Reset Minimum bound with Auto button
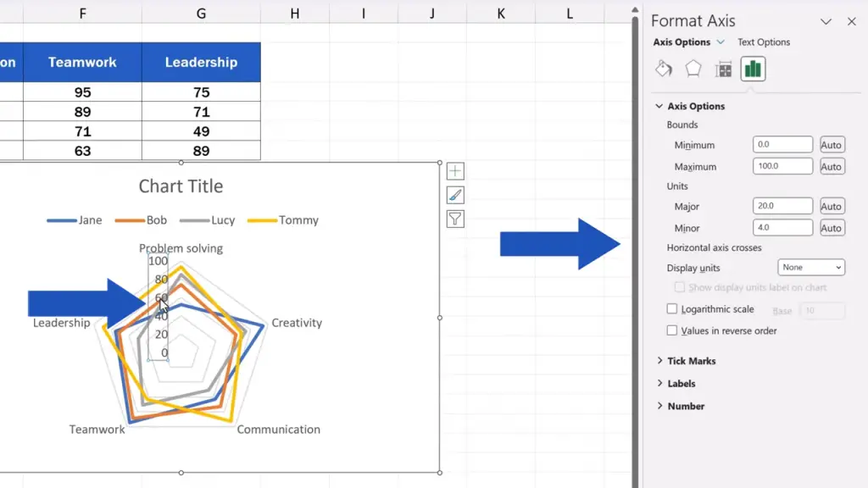Screen dimensions: 868x488 [831, 145]
